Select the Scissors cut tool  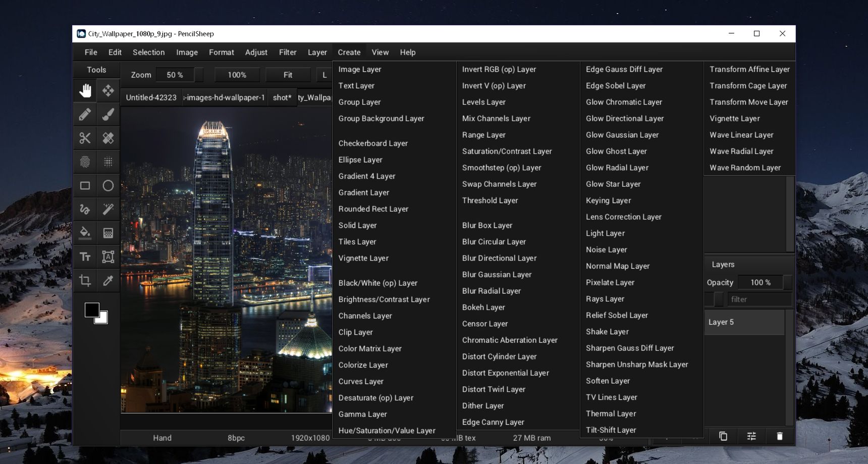coord(85,138)
